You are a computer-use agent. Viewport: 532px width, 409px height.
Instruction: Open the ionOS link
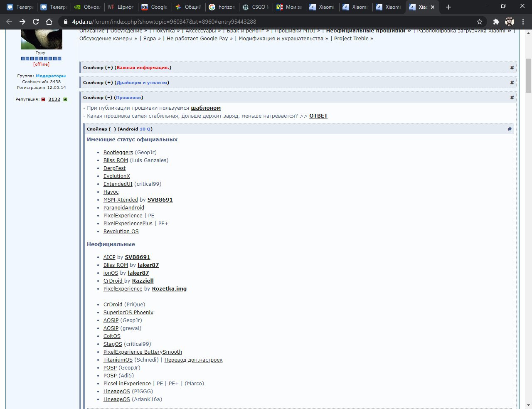(x=111, y=273)
